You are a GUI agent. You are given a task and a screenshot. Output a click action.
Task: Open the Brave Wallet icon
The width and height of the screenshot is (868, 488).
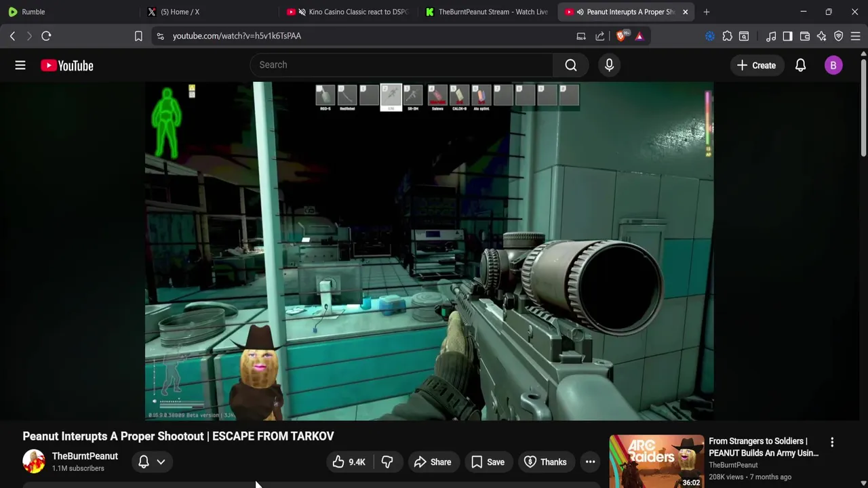805,36
